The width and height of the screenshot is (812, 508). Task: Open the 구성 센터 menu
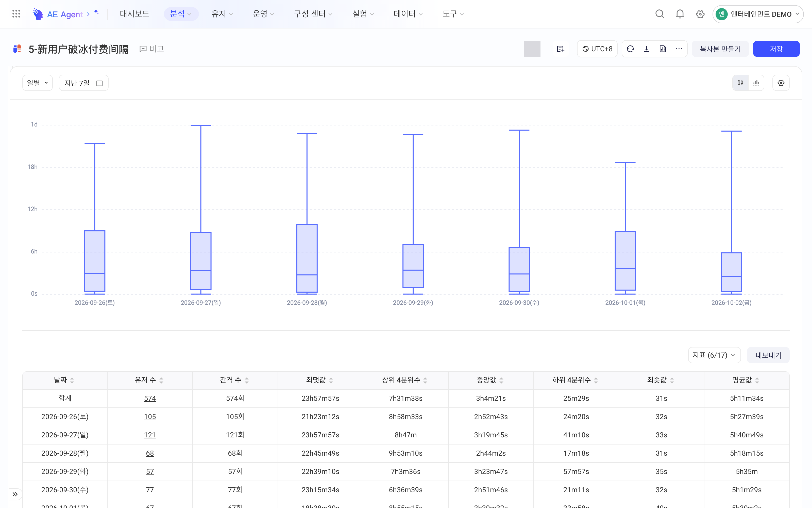313,14
